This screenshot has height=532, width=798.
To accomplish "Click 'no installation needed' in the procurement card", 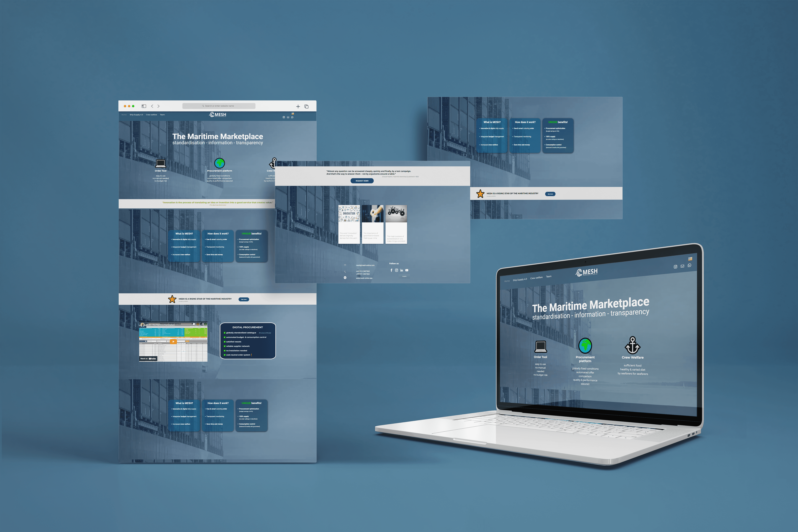I will pos(237,350).
